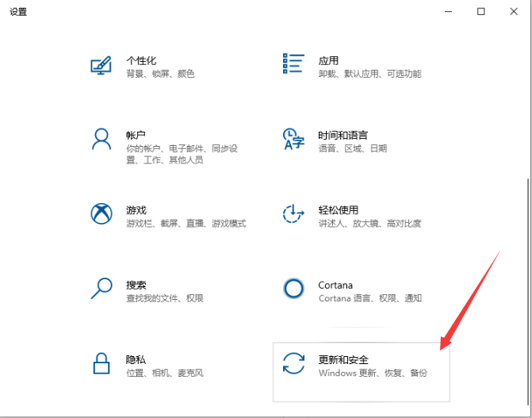Open the 更新和安全 settings title text

pos(343,359)
